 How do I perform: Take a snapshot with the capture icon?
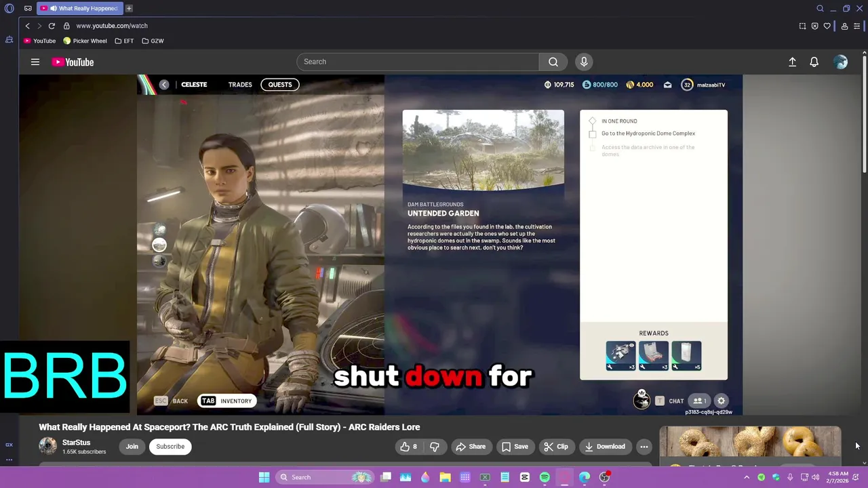point(802,26)
